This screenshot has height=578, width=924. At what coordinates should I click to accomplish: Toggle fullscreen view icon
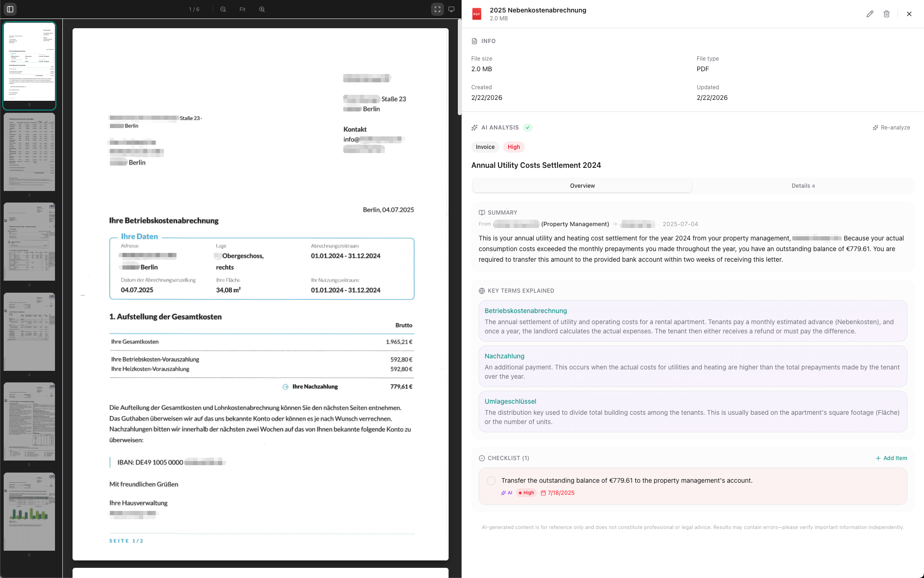tap(437, 9)
